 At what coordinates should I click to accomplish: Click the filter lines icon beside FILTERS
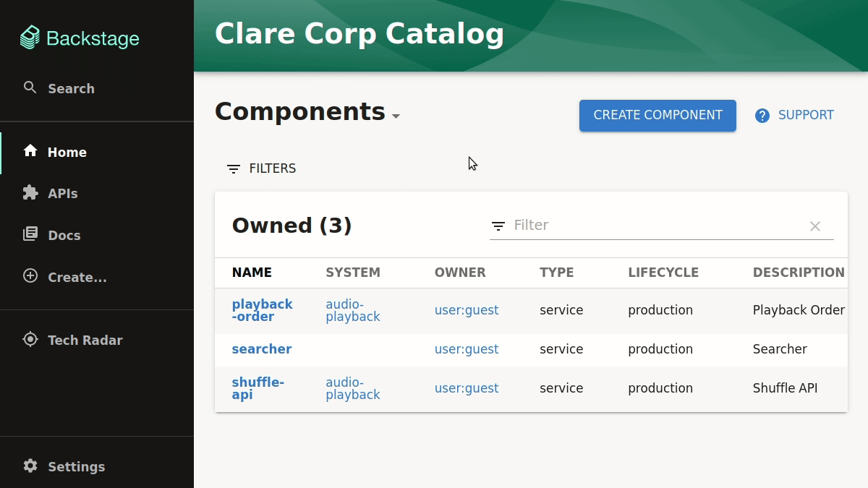233,168
